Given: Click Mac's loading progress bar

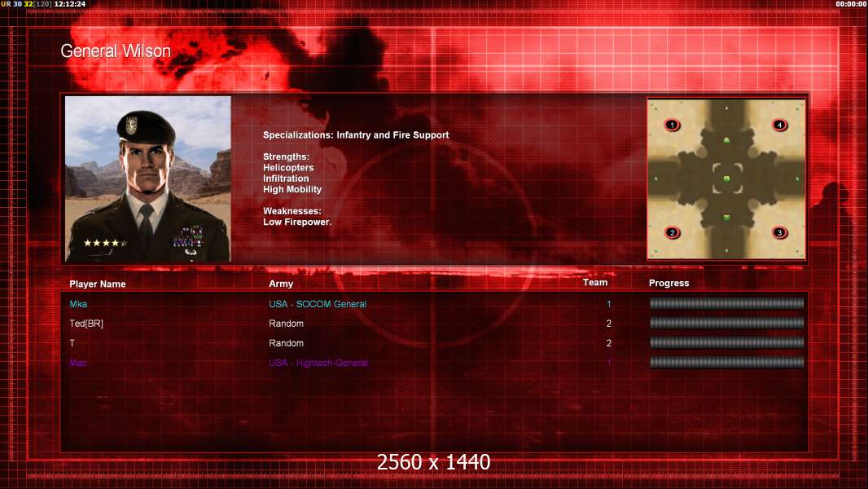Looking at the screenshot, I should coord(726,363).
